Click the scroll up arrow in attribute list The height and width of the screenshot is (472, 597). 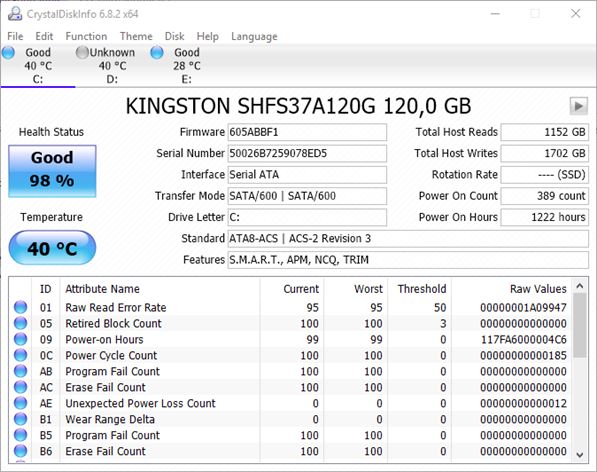(x=580, y=286)
